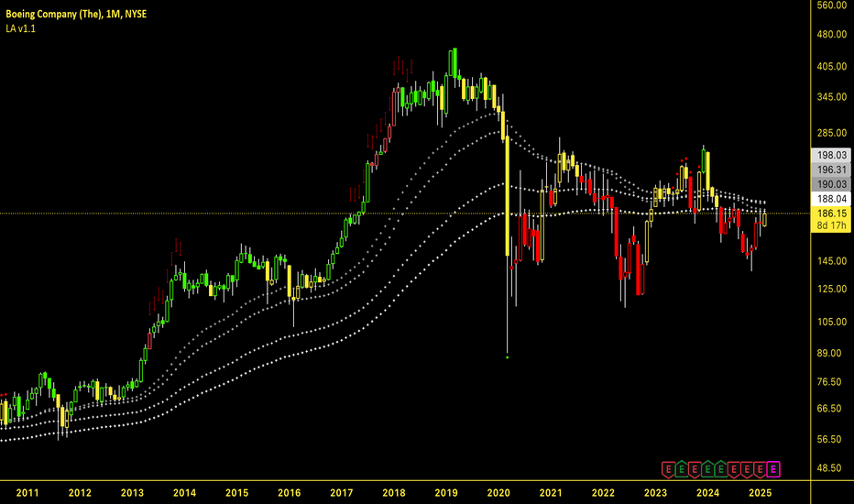Click the 105.00 price axis value
The image size is (854, 504).
(832, 323)
